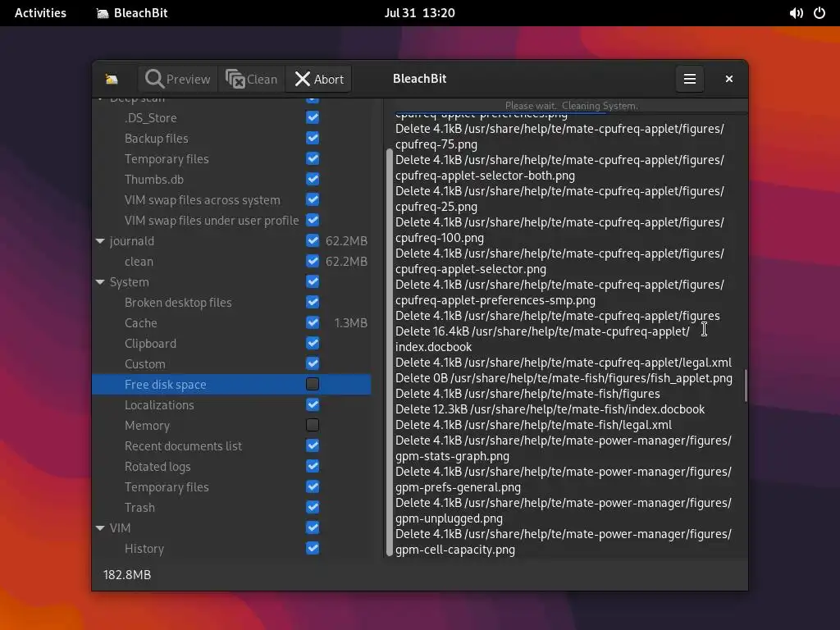This screenshot has height=630, width=840.
Task: Select the Memory row label
Action: 148,426
